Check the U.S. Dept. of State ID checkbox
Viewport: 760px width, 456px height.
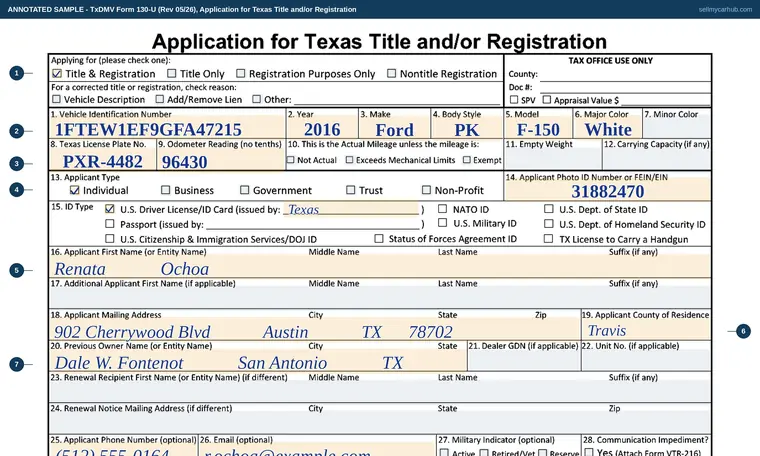[548, 208]
